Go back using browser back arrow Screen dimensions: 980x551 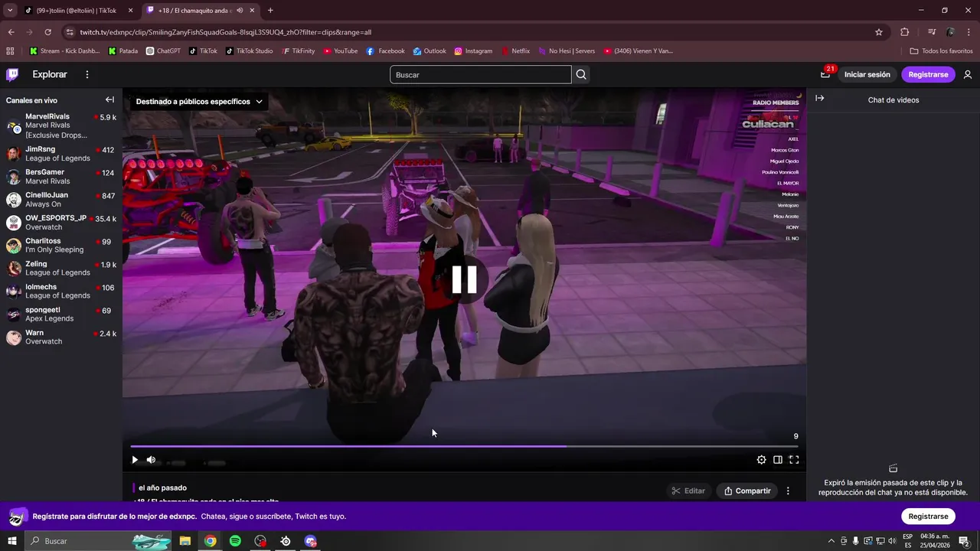point(11,32)
